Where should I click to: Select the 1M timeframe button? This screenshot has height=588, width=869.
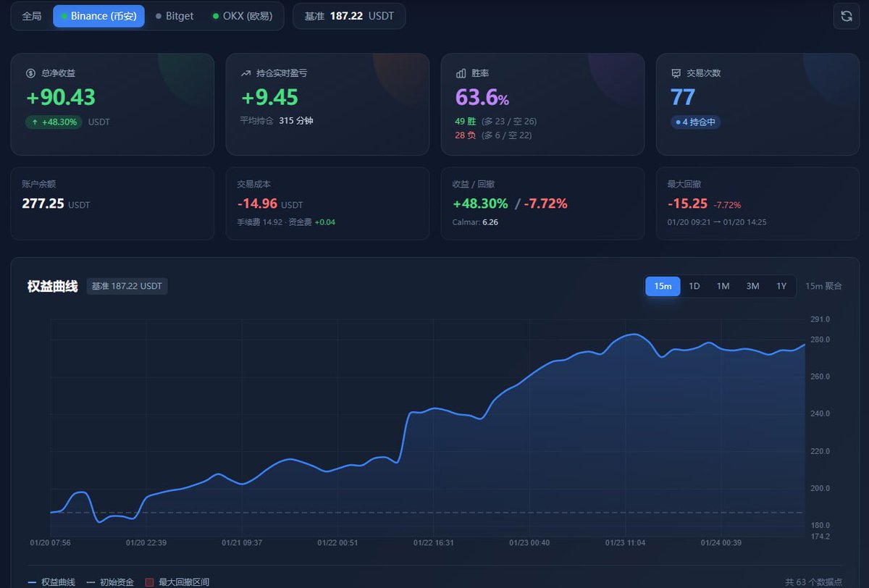[x=723, y=286]
